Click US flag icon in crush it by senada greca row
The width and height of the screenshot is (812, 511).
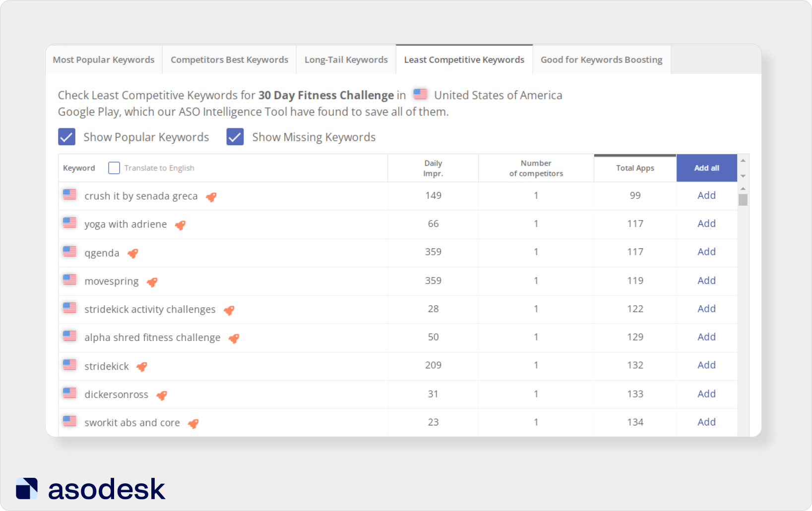pyautogui.click(x=69, y=194)
